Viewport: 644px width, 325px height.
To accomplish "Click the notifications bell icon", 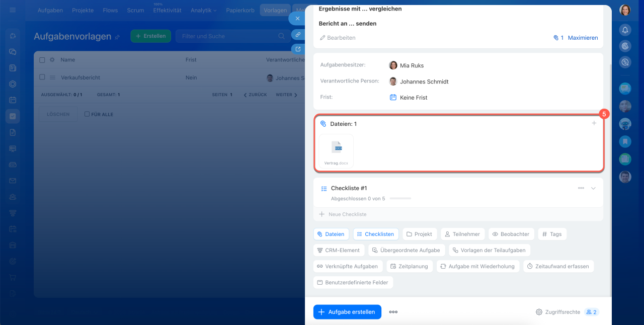I will pos(625,30).
